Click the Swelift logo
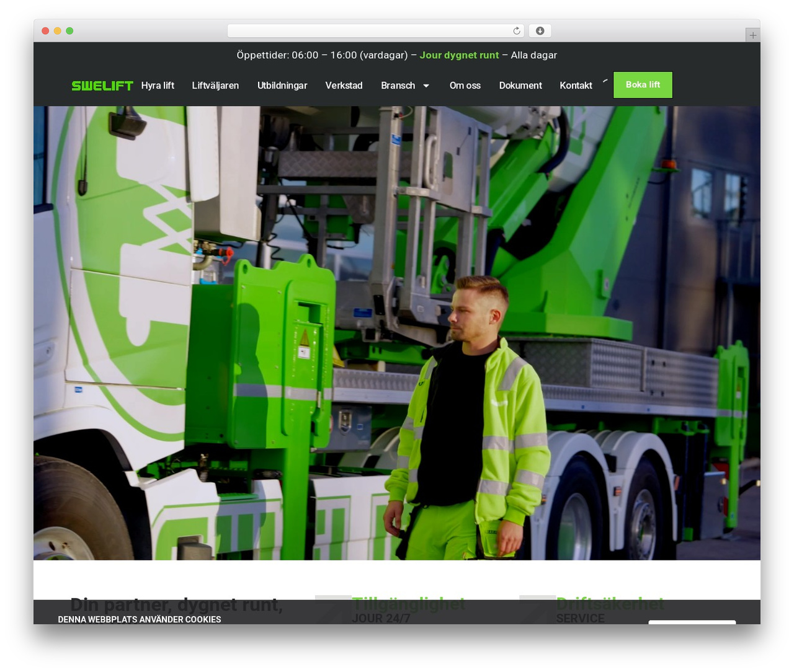 click(x=102, y=86)
